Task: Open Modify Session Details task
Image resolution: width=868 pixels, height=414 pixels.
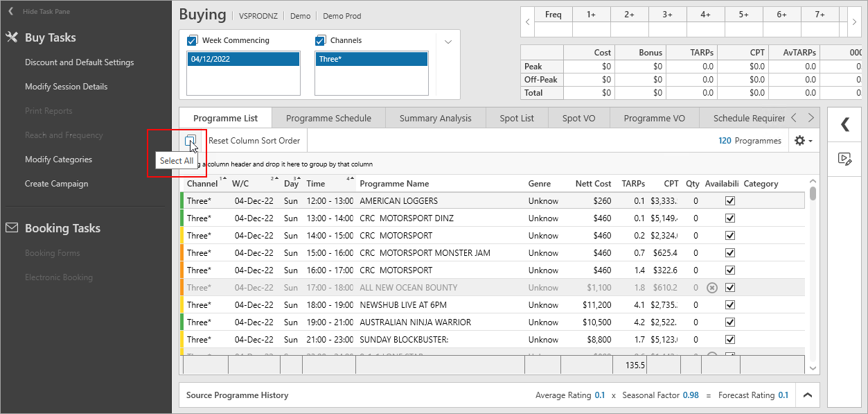Action: (x=67, y=87)
